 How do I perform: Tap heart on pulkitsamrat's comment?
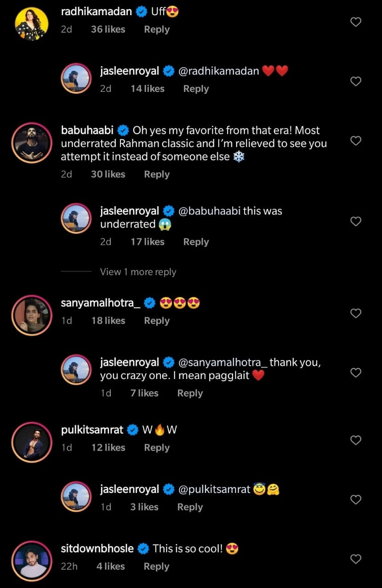356,440
